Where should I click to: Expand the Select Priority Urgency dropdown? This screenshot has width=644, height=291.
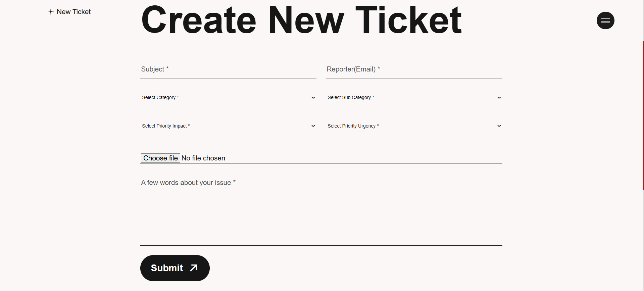pos(414,126)
